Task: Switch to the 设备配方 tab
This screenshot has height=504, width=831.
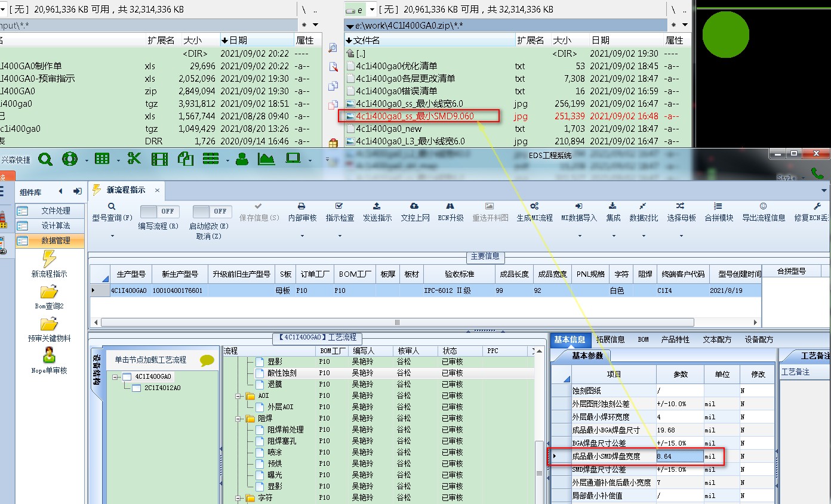Action: [x=759, y=339]
